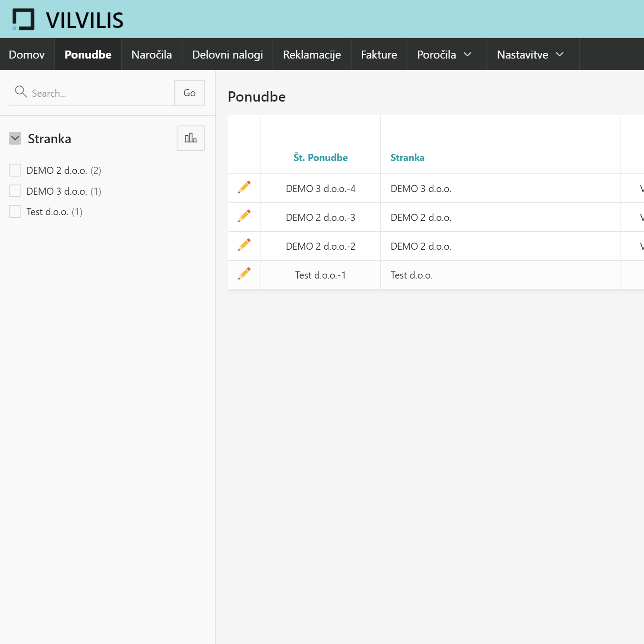Image resolution: width=644 pixels, height=644 pixels.
Task: Go to the Domov tab
Action: [27, 55]
